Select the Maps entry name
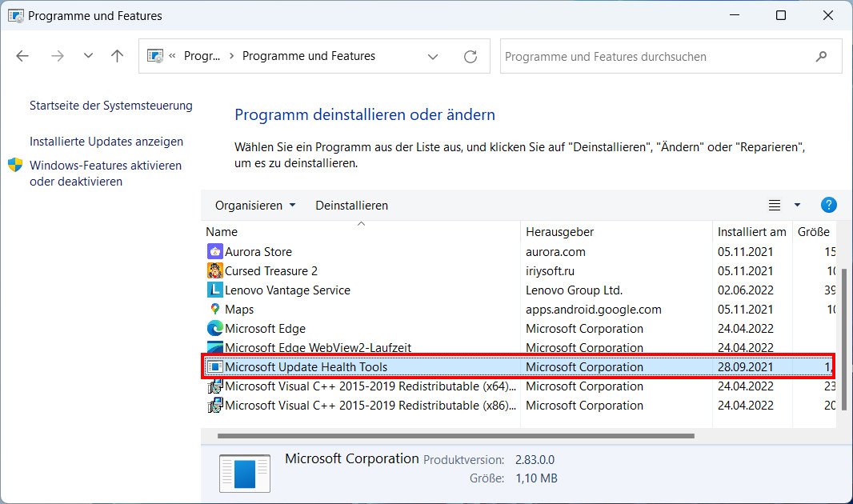Screen dimensions: 853x504 click(x=239, y=310)
